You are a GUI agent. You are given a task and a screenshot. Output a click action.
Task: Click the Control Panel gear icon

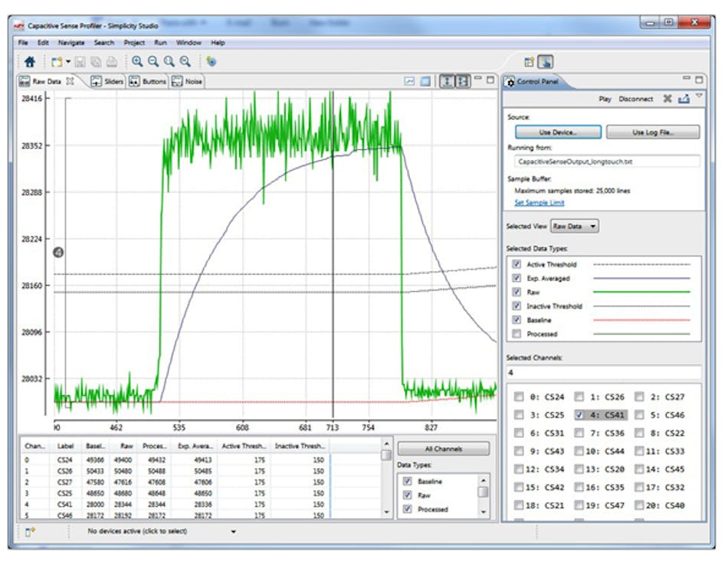point(512,81)
